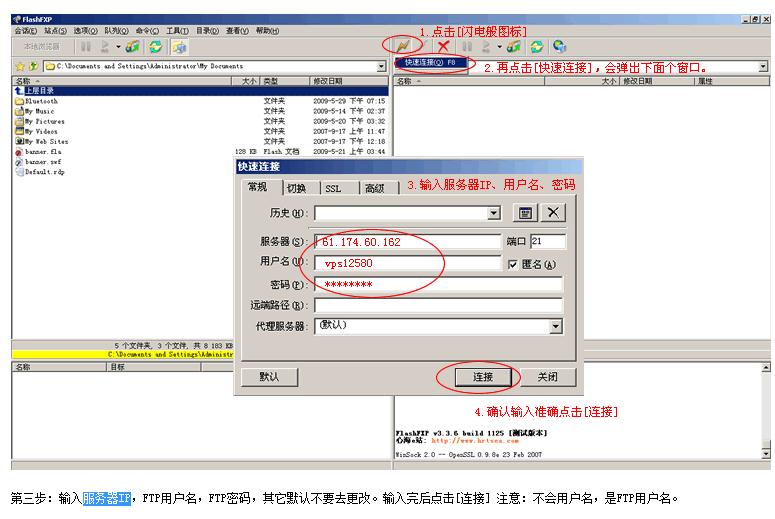Click the 默认 default button
Image resolution: width=775 pixels, height=519 pixels.
tap(269, 377)
